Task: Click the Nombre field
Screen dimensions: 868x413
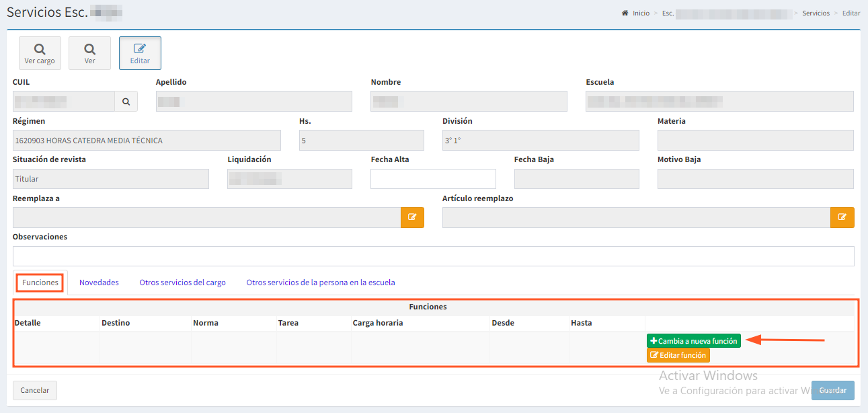Action: (469, 102)
